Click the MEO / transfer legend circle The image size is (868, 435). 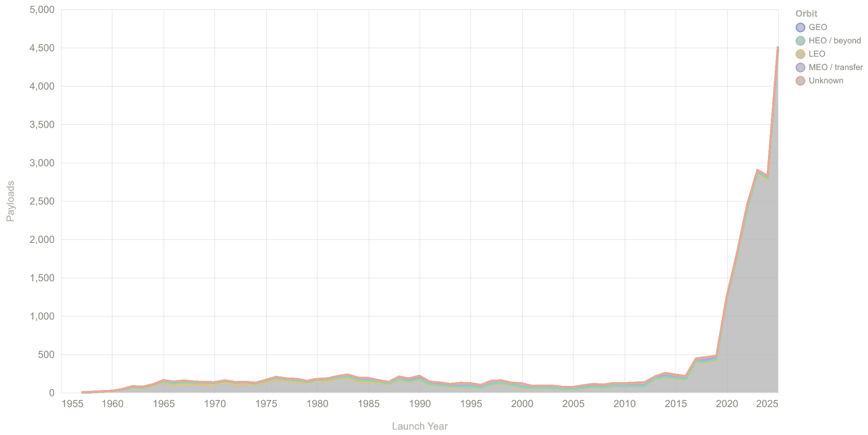[800, 67]
